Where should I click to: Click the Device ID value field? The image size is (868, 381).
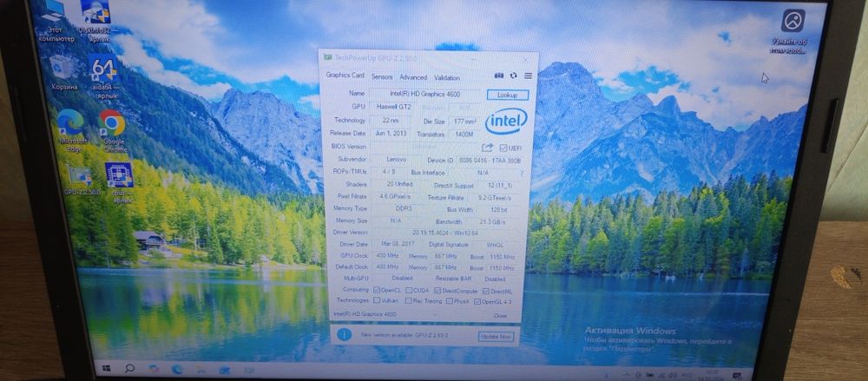(490, 161)
